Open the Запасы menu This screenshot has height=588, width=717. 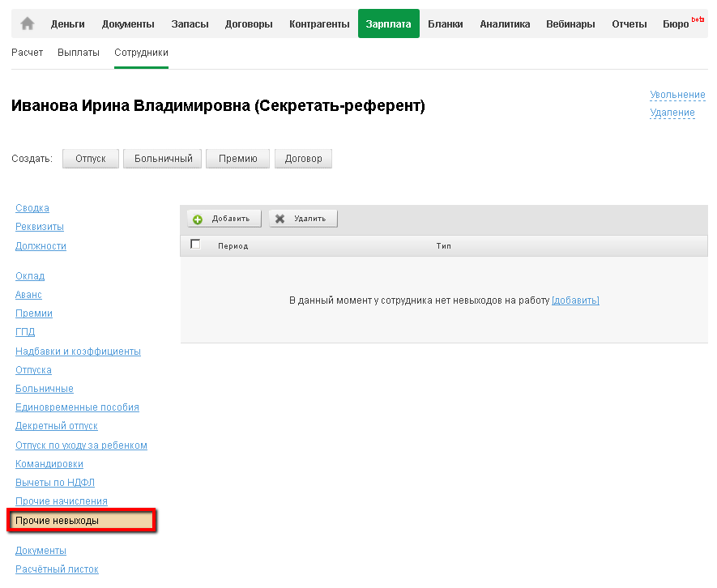[x=190, y=23]
